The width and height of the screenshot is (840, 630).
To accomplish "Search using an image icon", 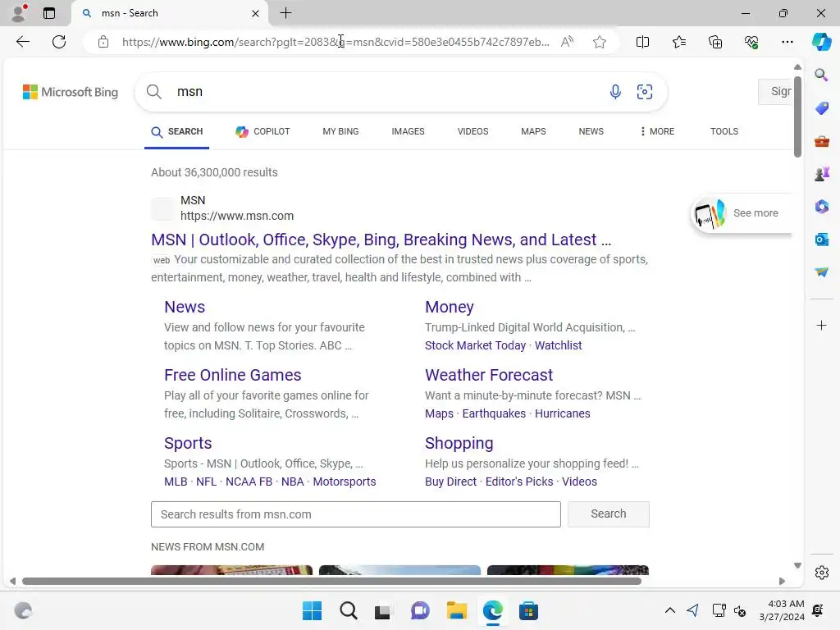I will pyautogui.click(x=645, y=92).
